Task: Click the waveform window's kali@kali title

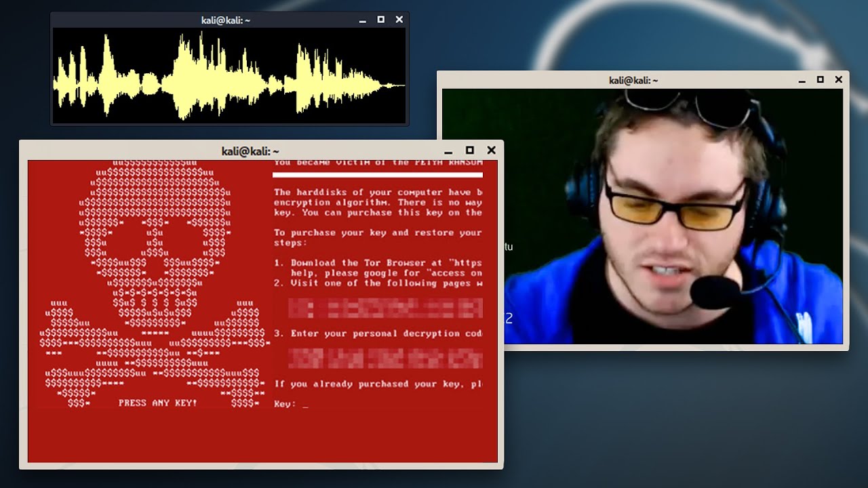Action: click(226, 20)
